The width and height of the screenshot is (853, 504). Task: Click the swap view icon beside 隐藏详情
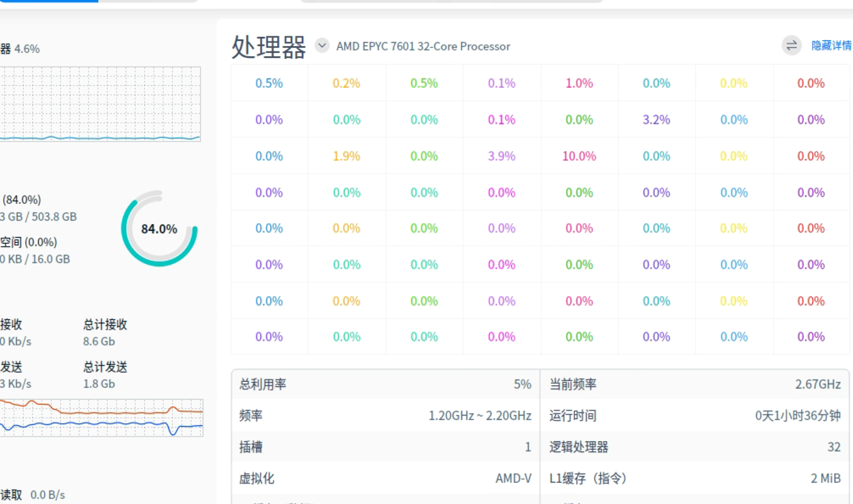coord(791,46)
